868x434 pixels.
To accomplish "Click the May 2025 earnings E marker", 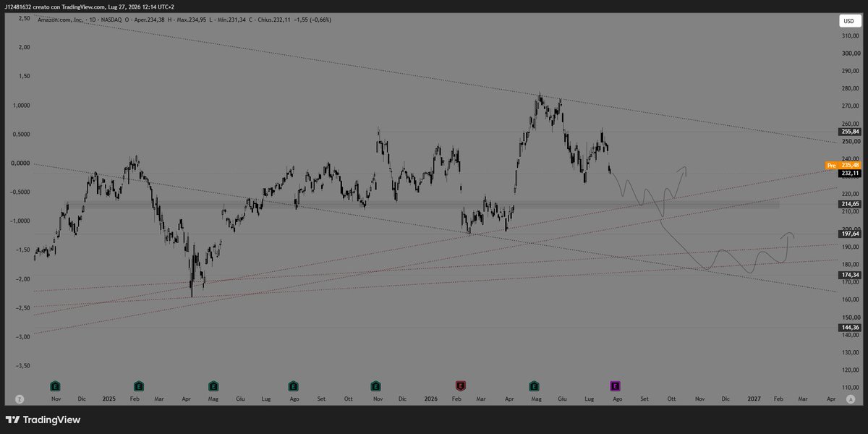I will tap(213, 386).
